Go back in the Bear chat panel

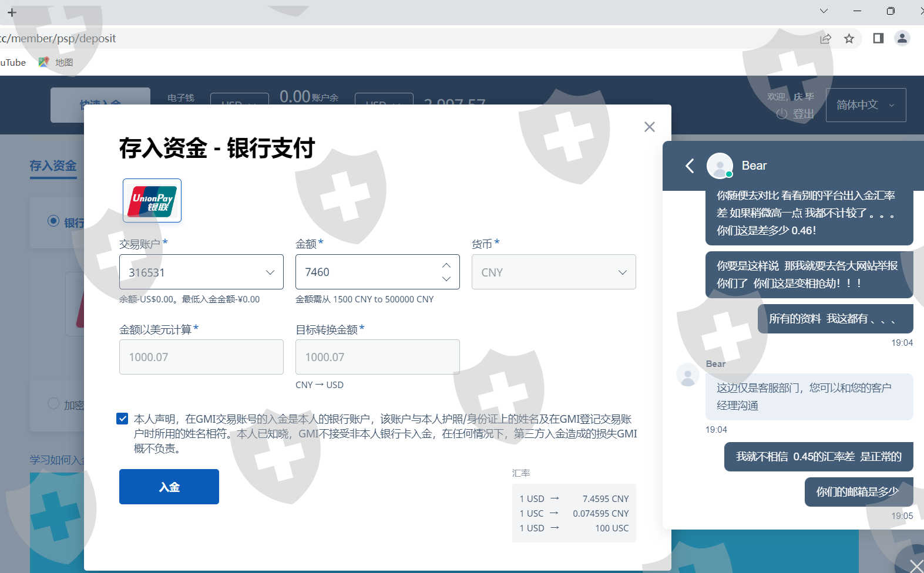690,166
